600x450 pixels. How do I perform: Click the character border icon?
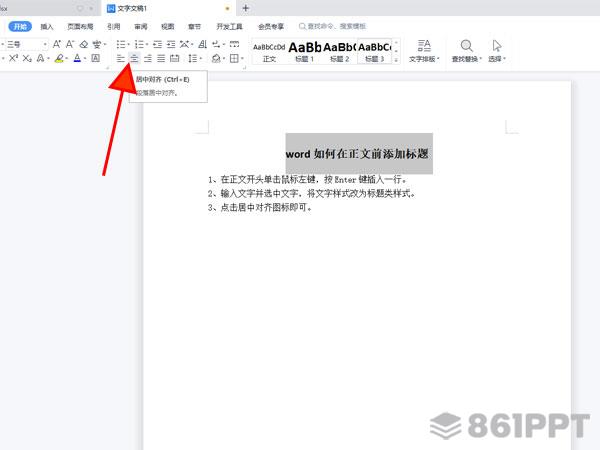coord(96,58)
